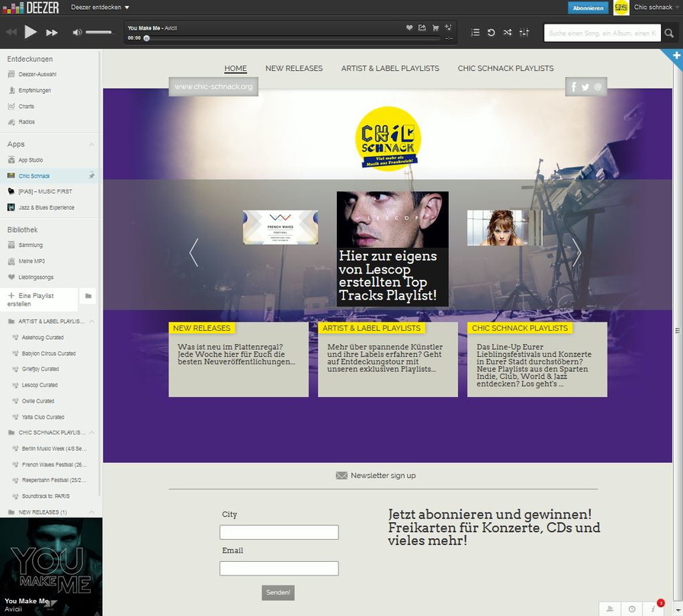This screenshot has width=683, height=616.
Task: Open the equalizer audio settings
Action: click(x=524, y=32)
